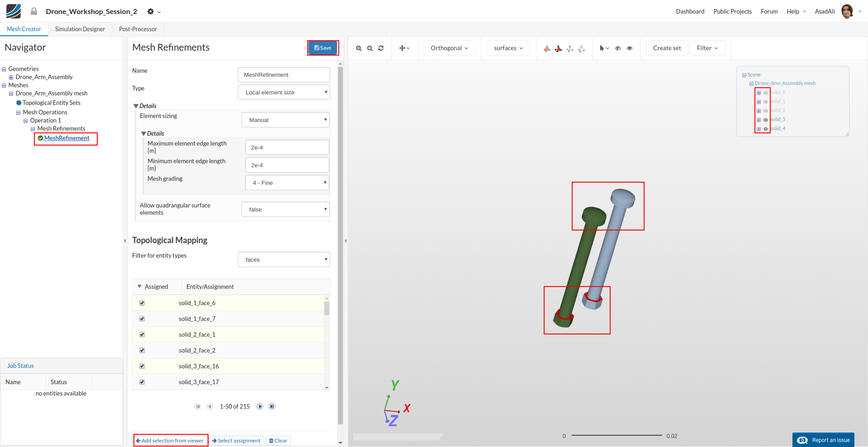Switch to the Simulation Designer tab
The image size is (868, 447).
pos(80,29)
